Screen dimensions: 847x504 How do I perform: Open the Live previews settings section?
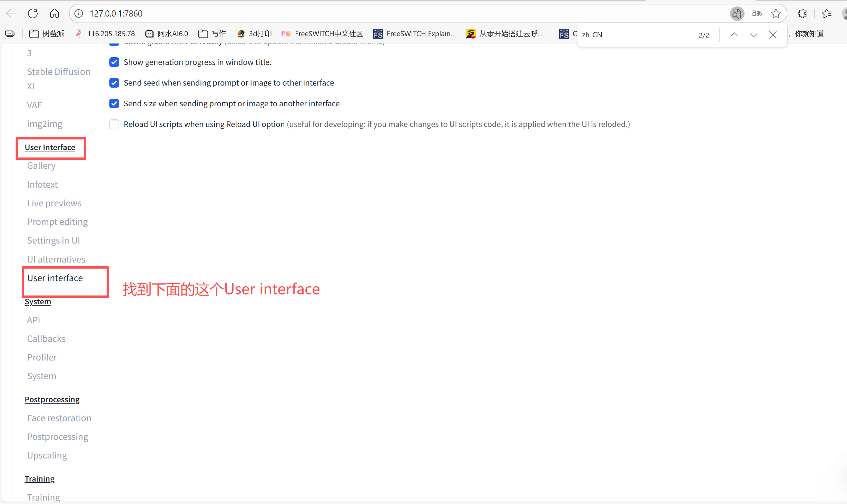54,203
